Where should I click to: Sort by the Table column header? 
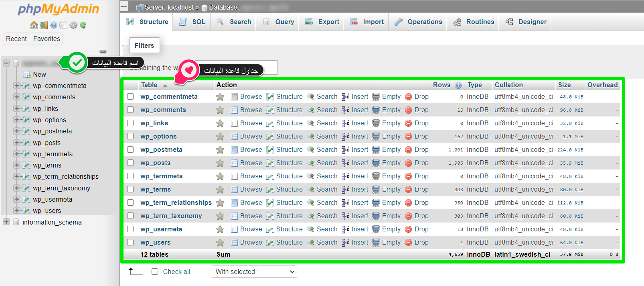(149, 85)
